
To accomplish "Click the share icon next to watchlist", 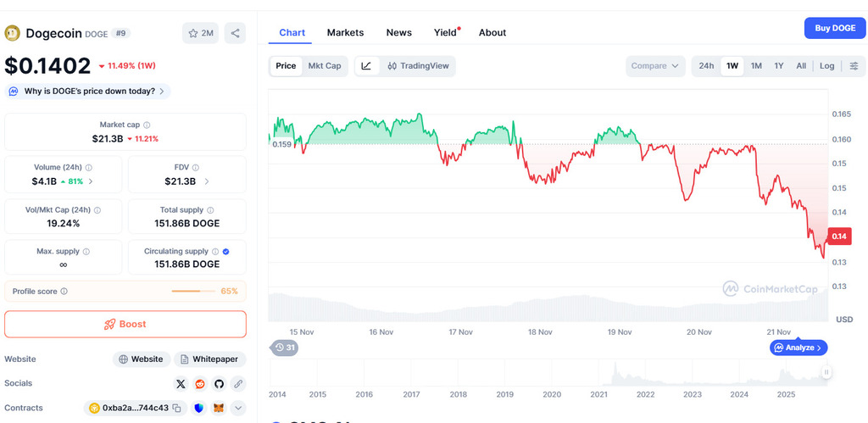I will (x=235, y=33).
